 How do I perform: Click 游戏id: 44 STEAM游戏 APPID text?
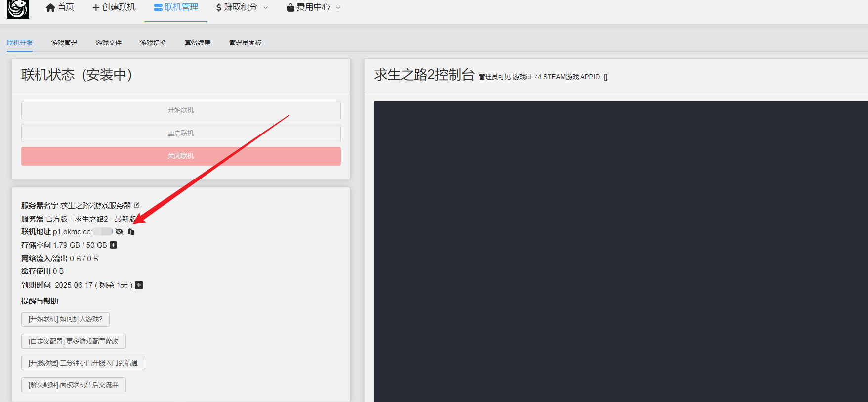click(560, 77)
